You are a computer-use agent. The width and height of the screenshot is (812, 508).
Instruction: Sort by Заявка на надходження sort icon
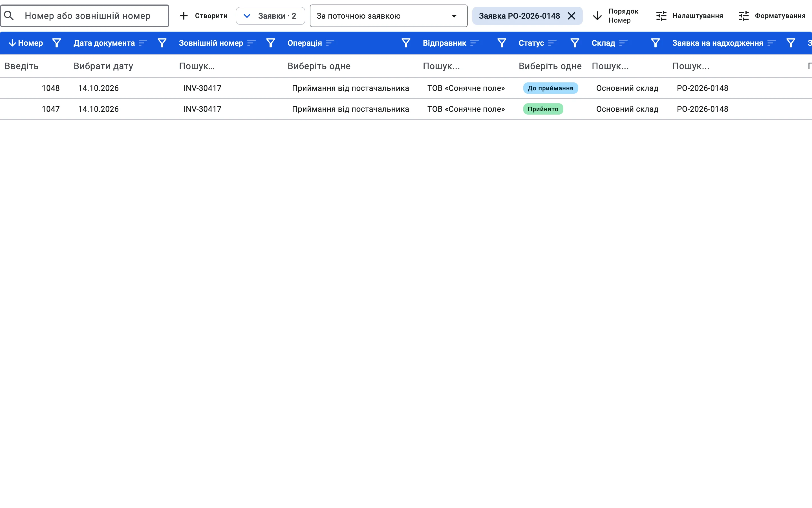(x=772, y=43)
